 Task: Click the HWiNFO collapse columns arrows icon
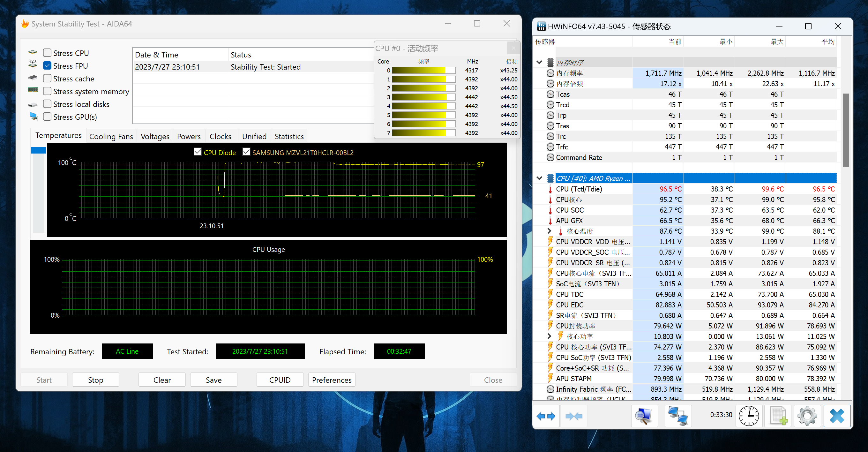coord(574,416)
